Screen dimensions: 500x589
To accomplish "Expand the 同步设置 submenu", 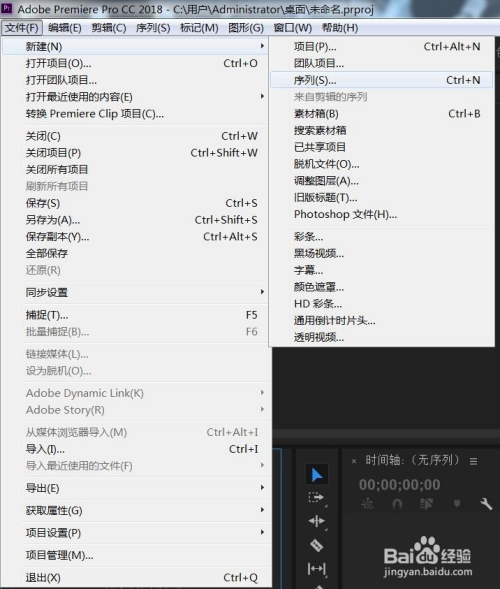I will tap(135, 292).
